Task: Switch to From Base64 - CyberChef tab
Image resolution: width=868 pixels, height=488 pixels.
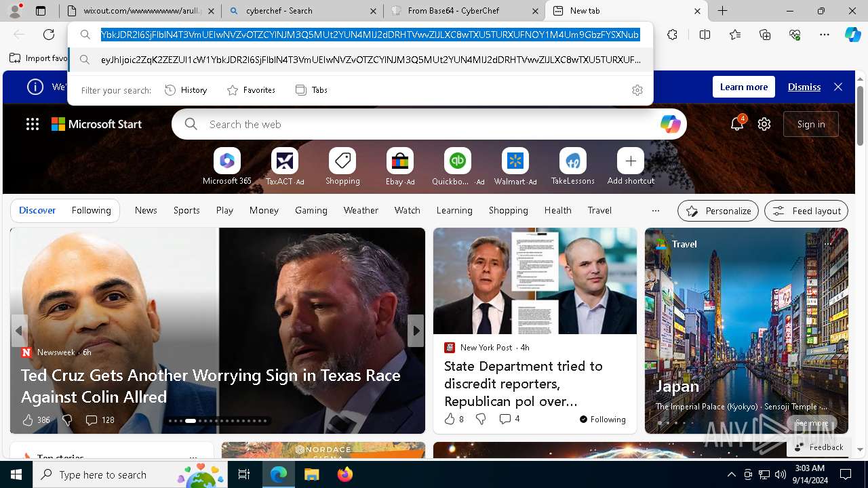Action: tap(465, 11)
